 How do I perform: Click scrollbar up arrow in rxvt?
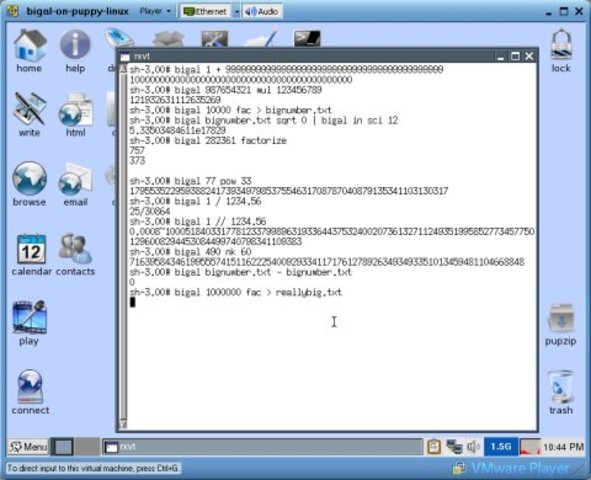point(123,69)
